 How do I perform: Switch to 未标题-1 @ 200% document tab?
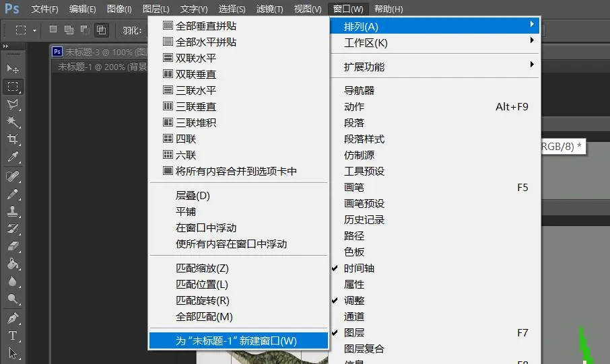tap(102, 67)
